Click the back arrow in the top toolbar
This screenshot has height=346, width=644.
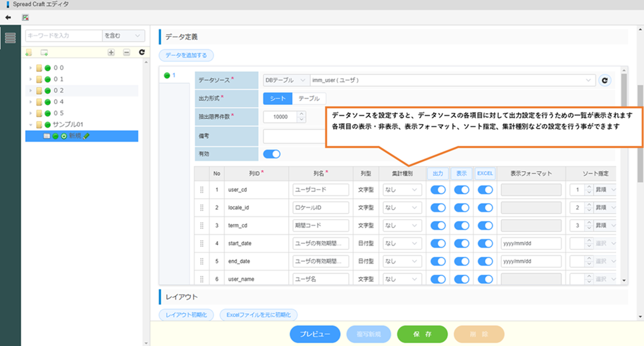8,17
